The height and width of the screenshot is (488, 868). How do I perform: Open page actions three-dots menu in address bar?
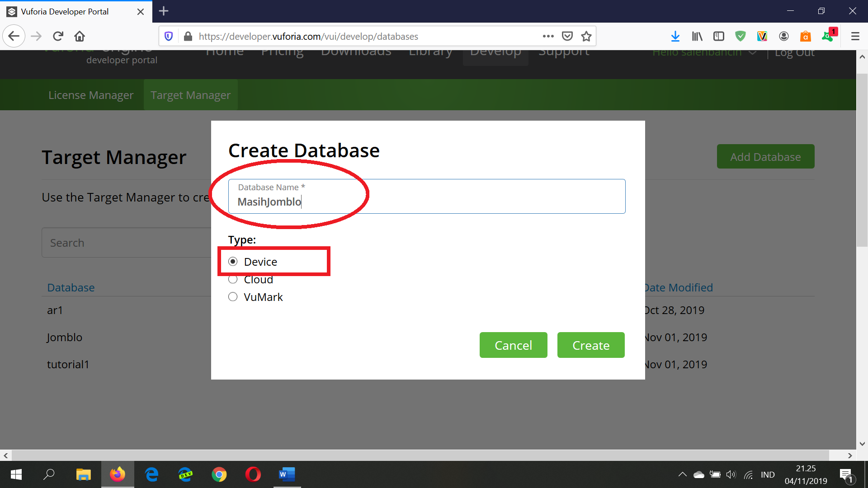point(548,36)
